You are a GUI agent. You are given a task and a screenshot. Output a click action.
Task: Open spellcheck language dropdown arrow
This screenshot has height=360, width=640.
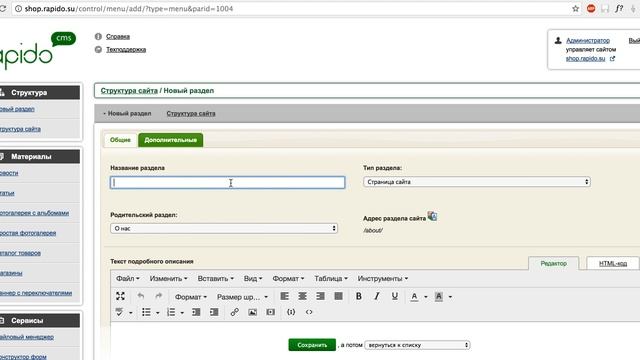coord(131,313)
